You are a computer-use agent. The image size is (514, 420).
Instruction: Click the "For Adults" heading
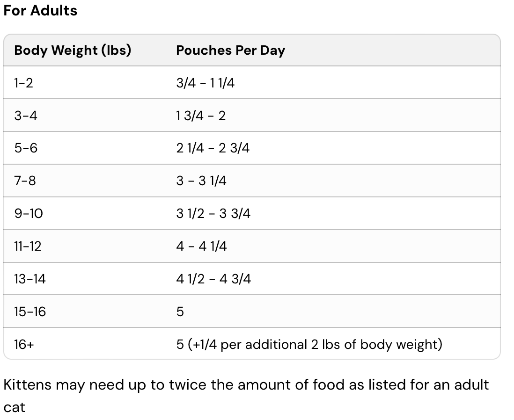point(40,11)
